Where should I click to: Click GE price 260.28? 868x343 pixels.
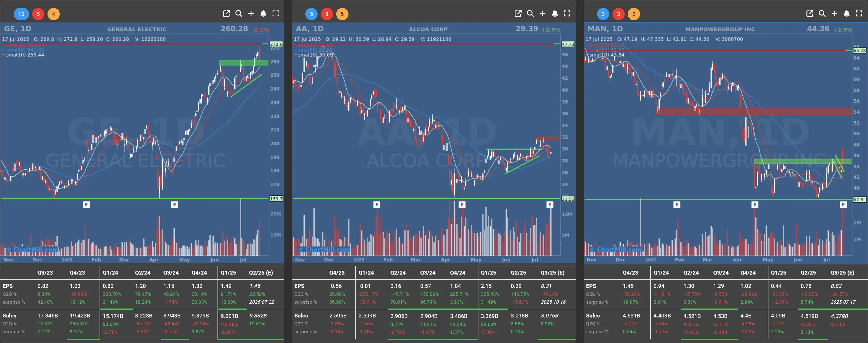pos(234,29)
